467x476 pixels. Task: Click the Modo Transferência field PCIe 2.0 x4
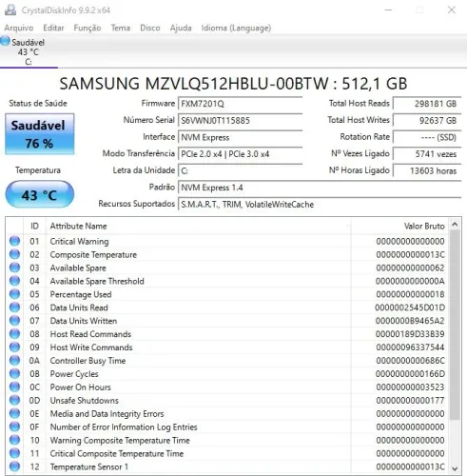[241, 154]
